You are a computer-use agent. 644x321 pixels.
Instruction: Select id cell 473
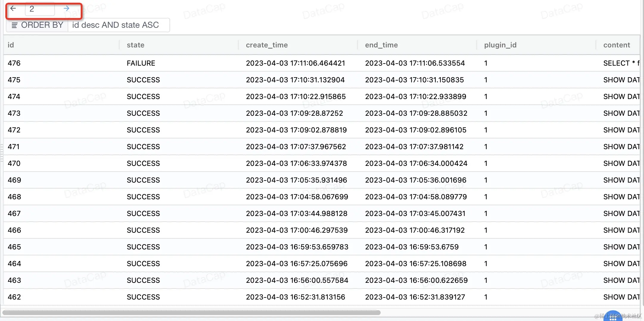coord(14,113)
